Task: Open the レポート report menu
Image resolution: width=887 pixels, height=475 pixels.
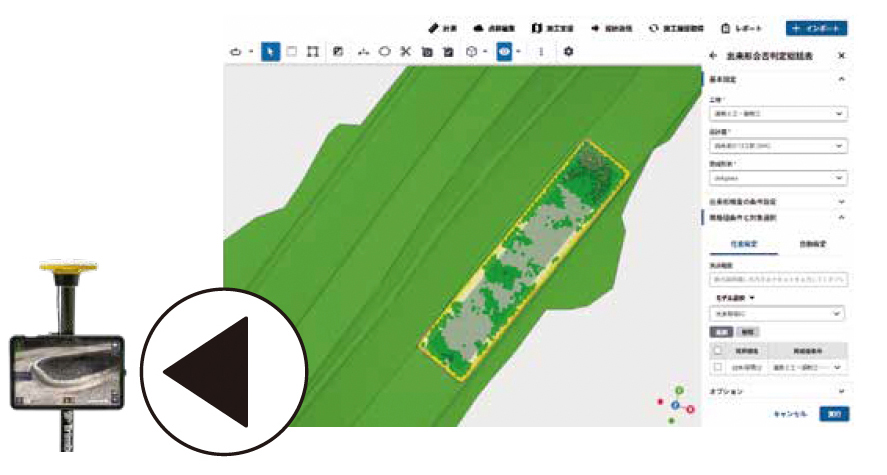Action: point(742,28)
